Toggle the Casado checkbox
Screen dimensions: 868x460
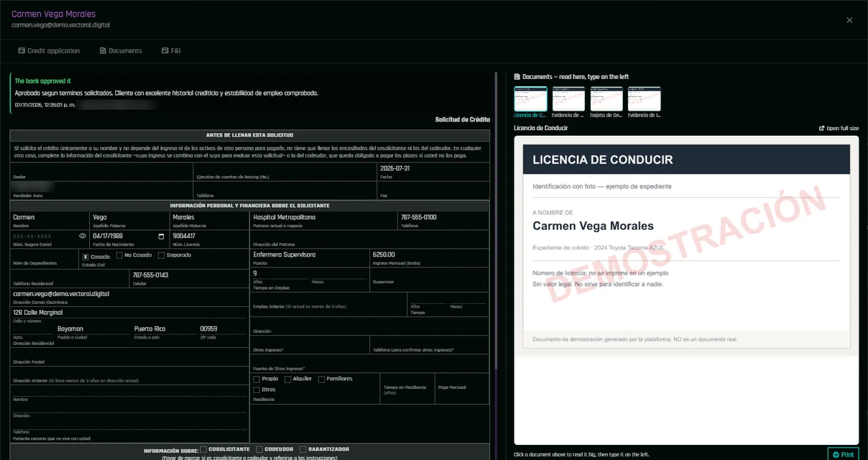[x=86, y=257]
